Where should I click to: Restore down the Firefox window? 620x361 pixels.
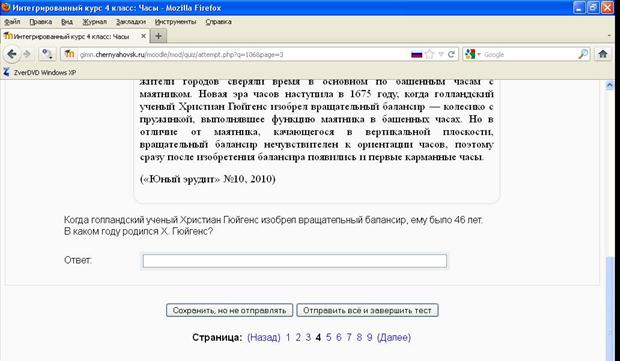593,8
